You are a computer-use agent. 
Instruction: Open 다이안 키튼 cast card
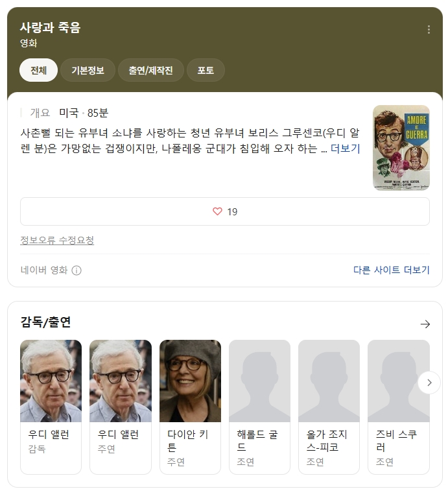(190, 407)
